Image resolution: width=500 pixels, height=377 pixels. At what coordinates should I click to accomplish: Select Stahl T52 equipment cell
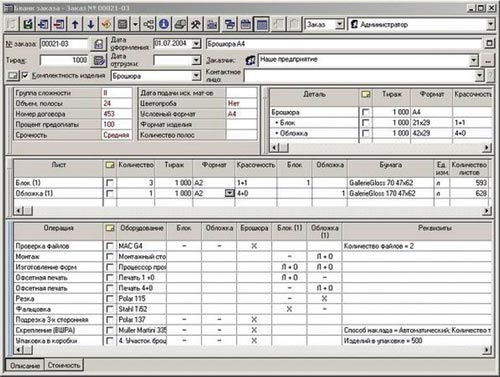click(x=142, y=309)
